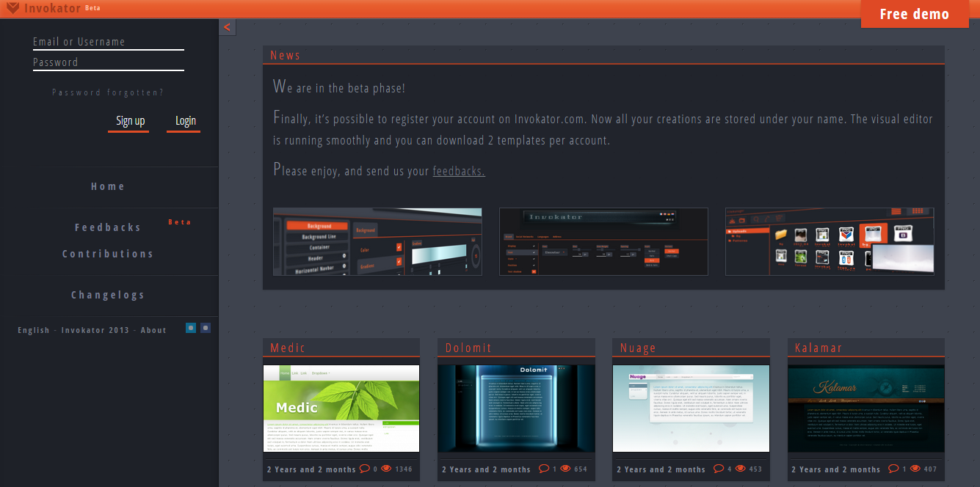Screen dimensions: 980x487
Task: Click the views eye icon under Medic
Action: 386,469
